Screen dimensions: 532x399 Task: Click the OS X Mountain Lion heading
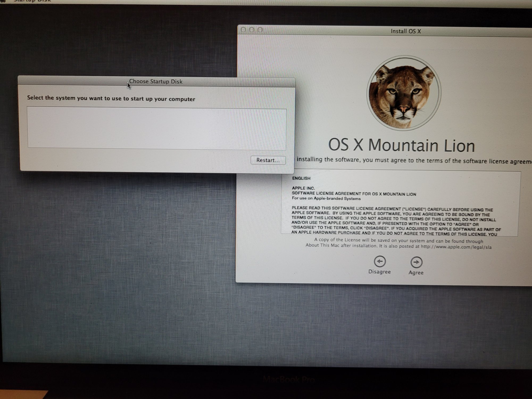coord(402,146)
